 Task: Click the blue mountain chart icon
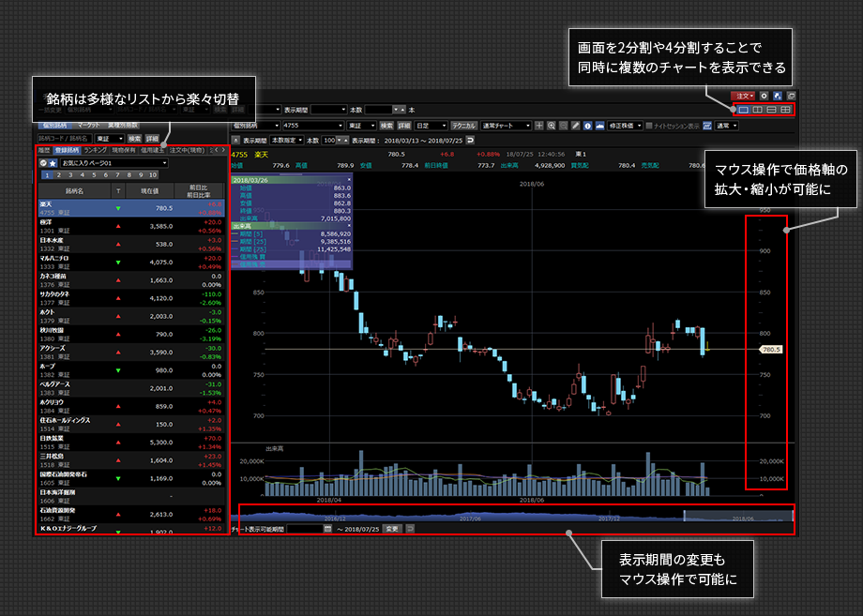coord(599,126)
